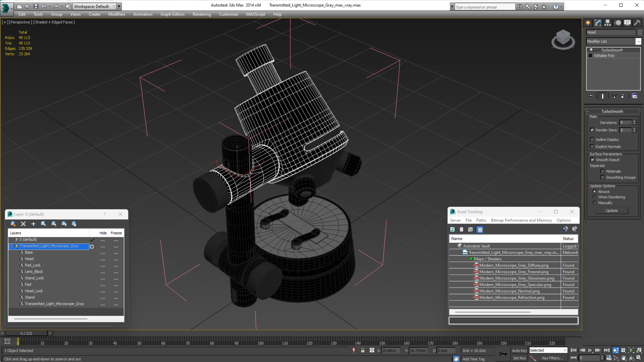
Task: Click the Add to layer plus icon
Action: [x=33, y=224]
